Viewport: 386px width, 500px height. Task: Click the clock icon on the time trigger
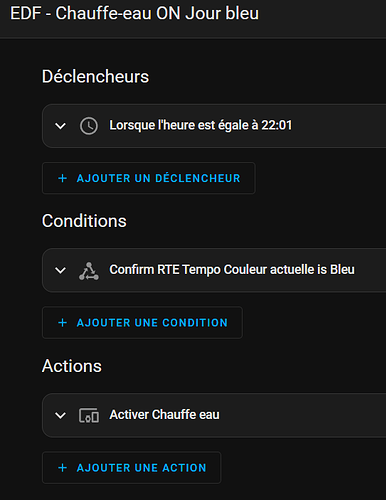click(89, 126)
